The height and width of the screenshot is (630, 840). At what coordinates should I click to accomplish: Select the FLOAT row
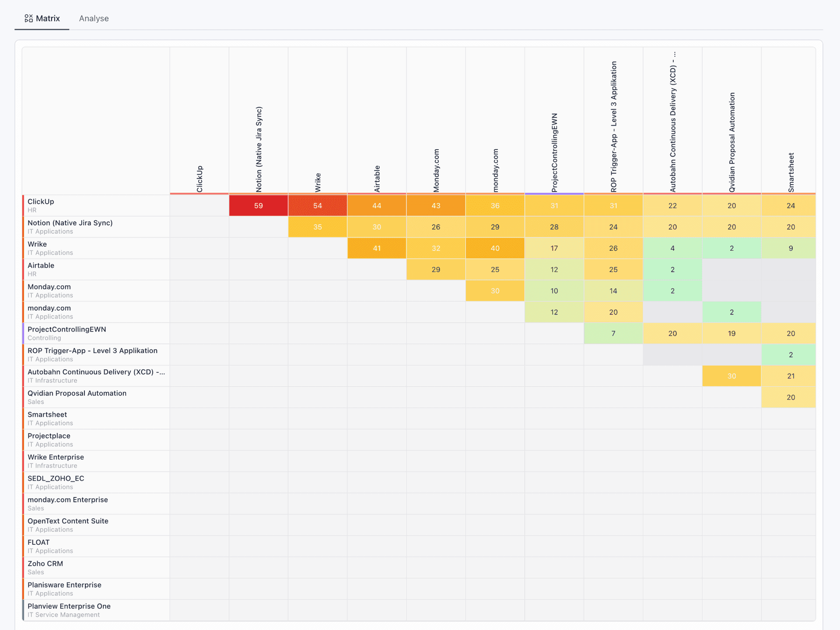click(x=96, y=546)
